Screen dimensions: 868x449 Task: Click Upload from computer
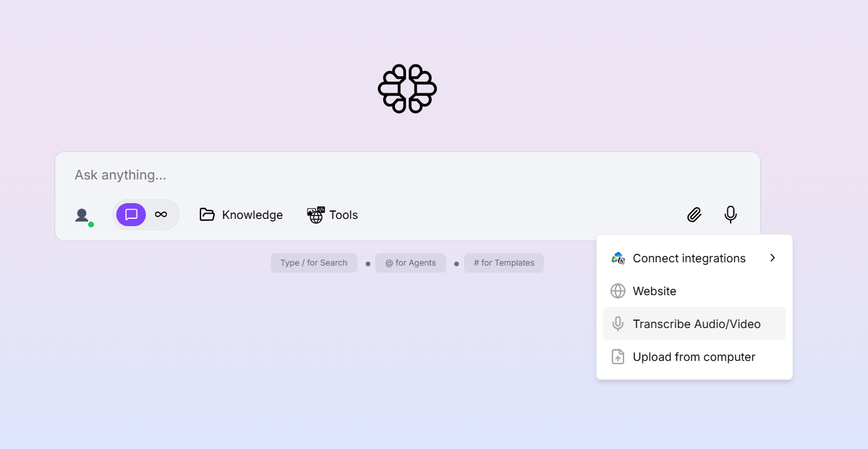pyautogui.click(x=693, y=356)
